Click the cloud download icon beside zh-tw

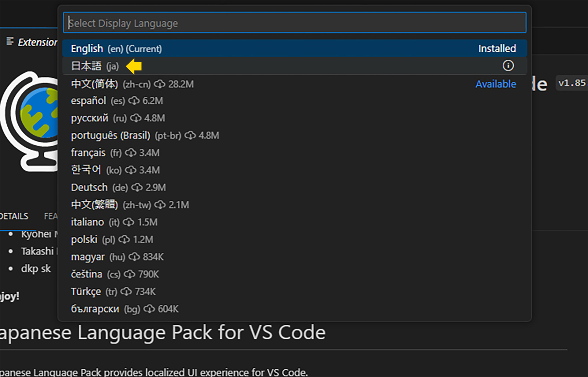[160, 204]
